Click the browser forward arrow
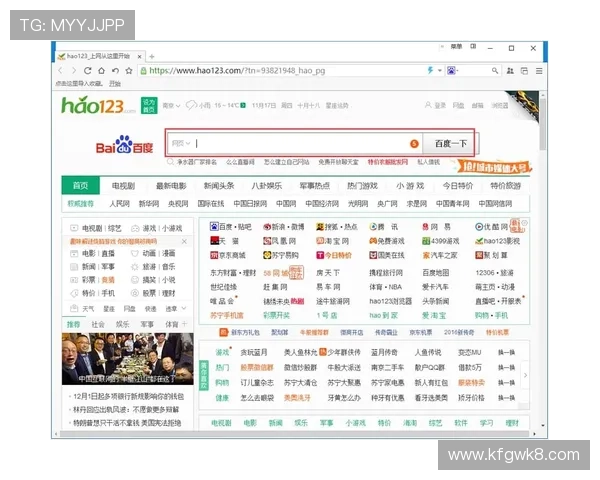The image size is (600, 480). [x=74, y=71]
